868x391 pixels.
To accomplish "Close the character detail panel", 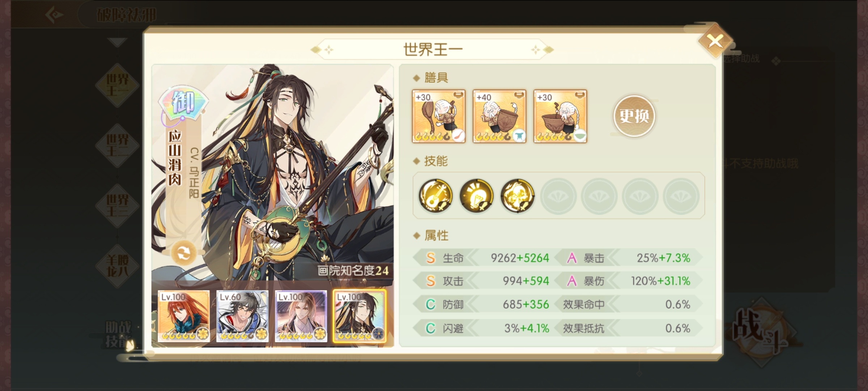I will click(715, 41).
